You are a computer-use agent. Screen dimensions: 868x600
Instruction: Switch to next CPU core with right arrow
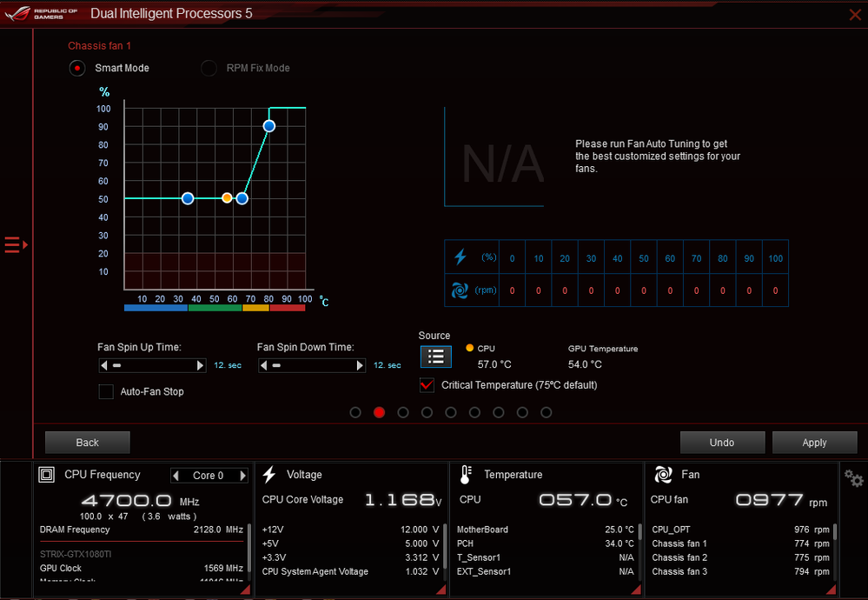click(x=242, y=476)
